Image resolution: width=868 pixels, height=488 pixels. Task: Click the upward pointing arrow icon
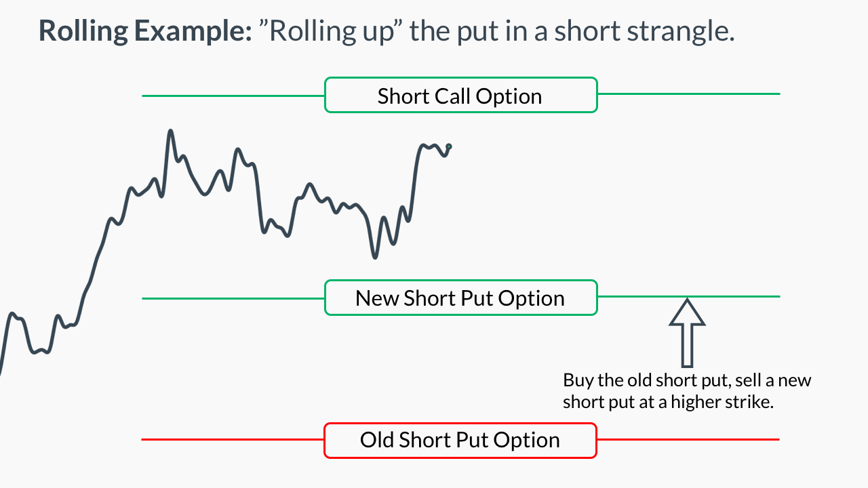[x=687, y=333]
